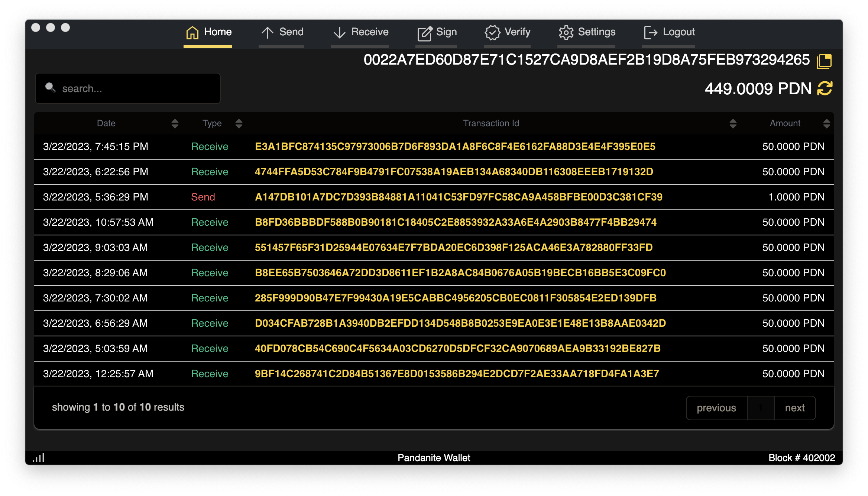Go to previous results page

pos(716,408)
